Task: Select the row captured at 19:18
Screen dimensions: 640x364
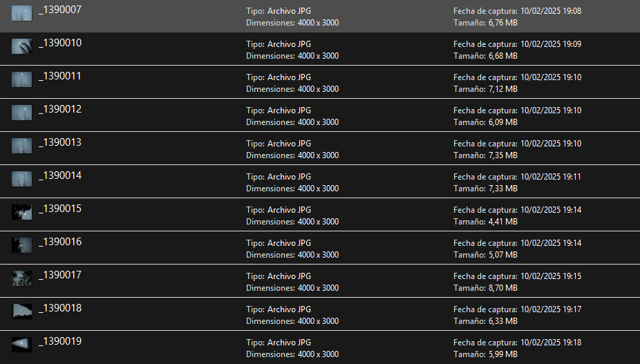Action: pyautogui.click(x=320, y=347)
